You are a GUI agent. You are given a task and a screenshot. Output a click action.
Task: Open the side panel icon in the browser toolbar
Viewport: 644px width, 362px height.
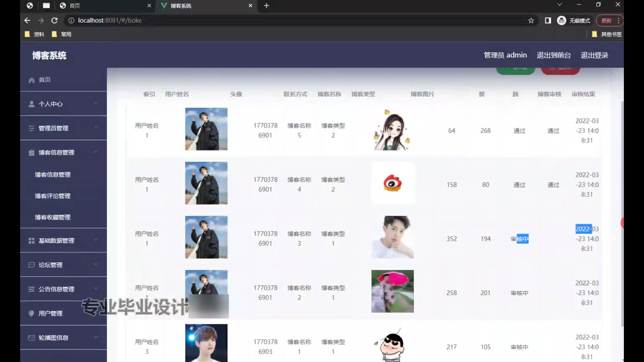click(x=548, y=20)
